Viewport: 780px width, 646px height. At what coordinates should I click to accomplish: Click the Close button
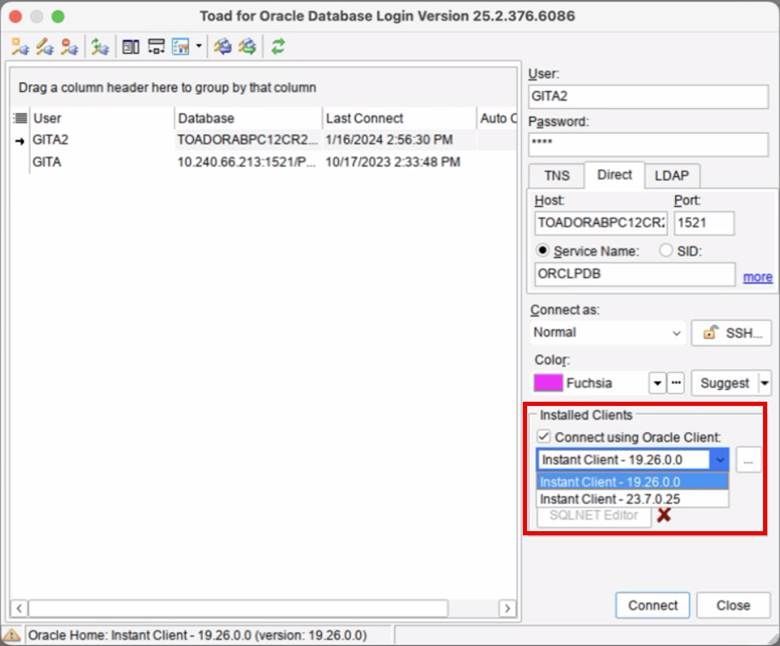pos(733,605)
